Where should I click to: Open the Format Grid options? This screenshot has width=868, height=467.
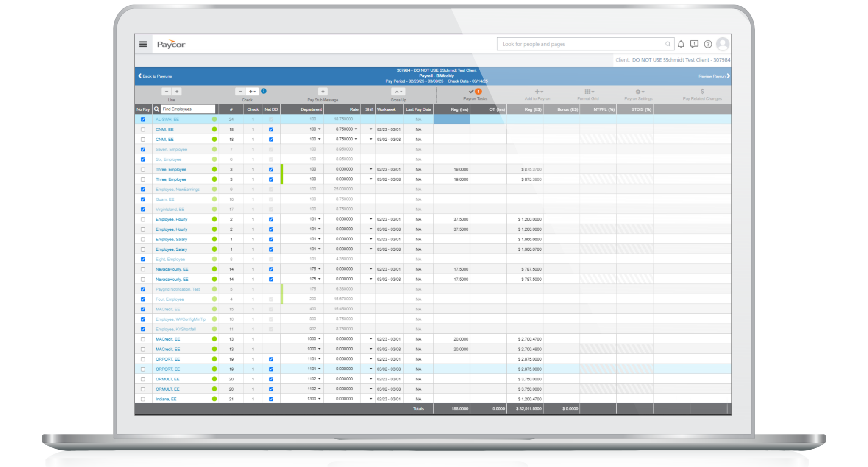pyautogui.click(x=589, y=92)
